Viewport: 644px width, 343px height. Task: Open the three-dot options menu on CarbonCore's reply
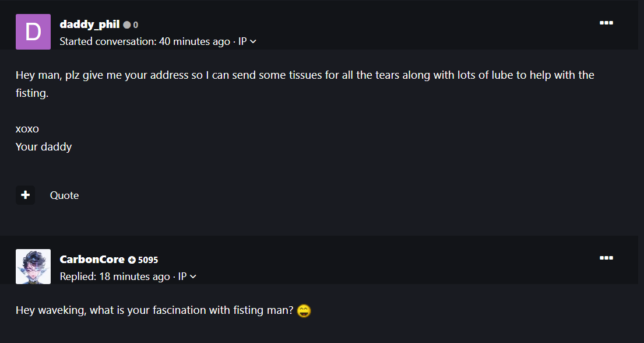coord(606,258)
